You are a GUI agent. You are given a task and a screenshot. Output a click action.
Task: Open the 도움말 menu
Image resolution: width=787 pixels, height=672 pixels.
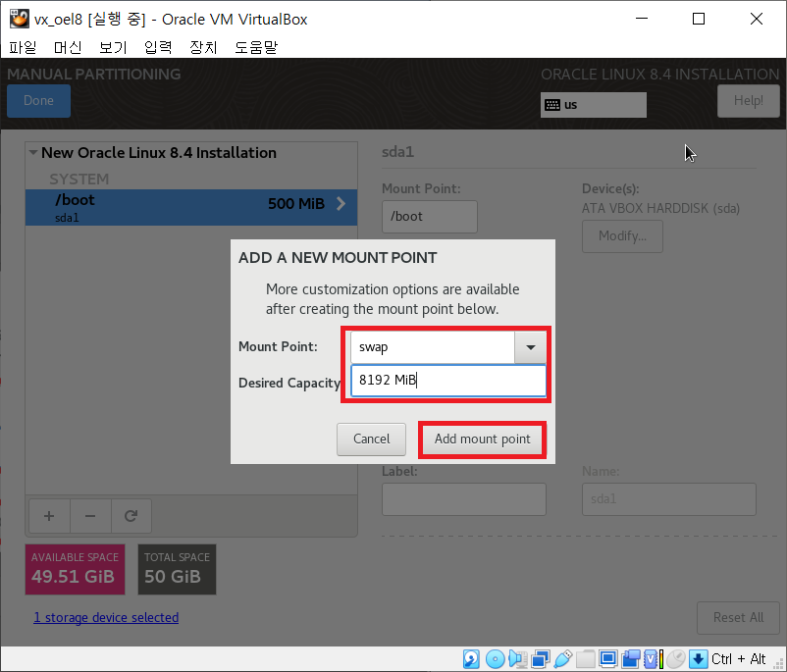256,47
